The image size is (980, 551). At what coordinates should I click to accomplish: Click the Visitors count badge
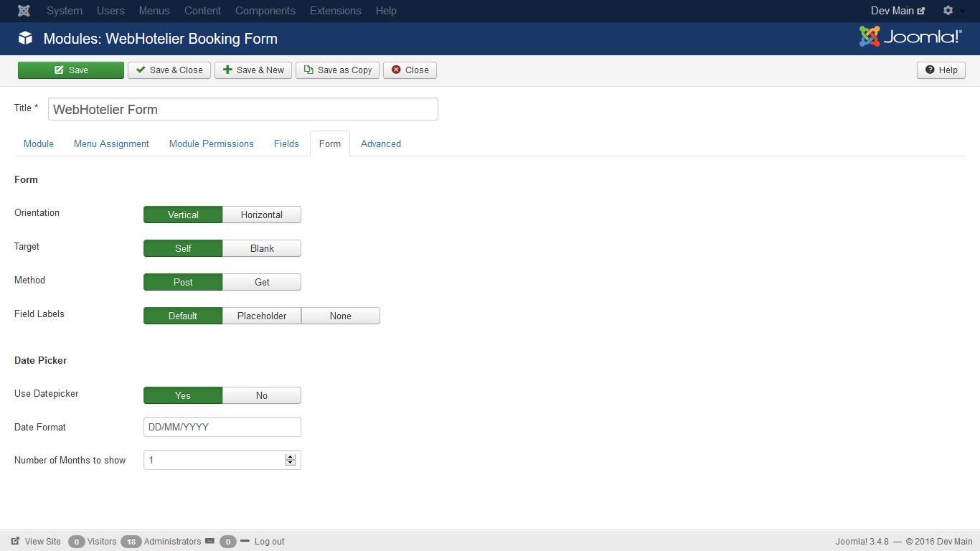[x=77, y=542]
